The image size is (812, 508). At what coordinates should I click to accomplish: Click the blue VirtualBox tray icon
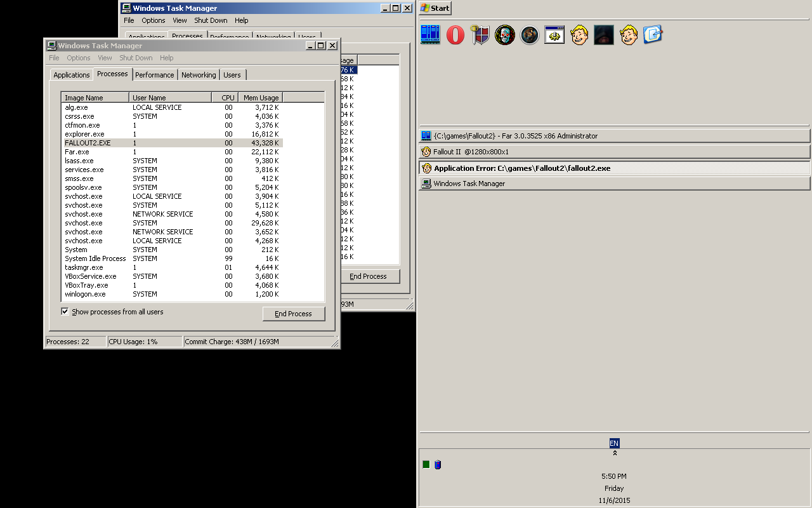438,465
